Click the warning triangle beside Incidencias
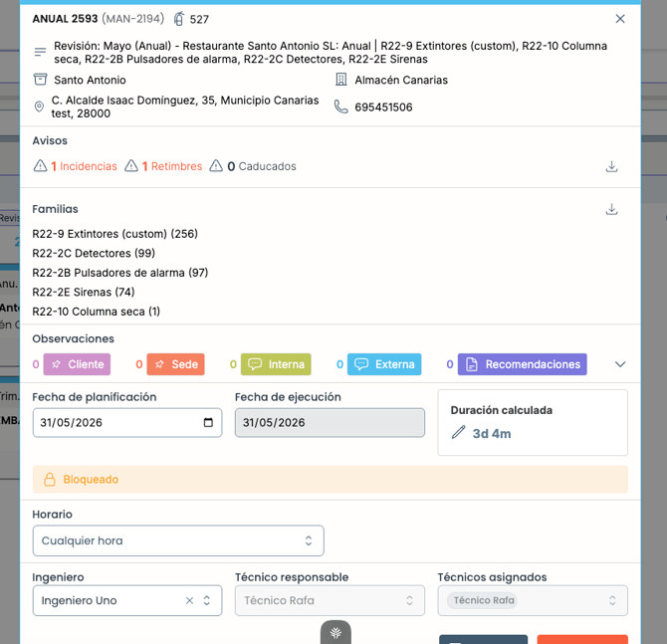The image size is (667, 644). point(40,165)
